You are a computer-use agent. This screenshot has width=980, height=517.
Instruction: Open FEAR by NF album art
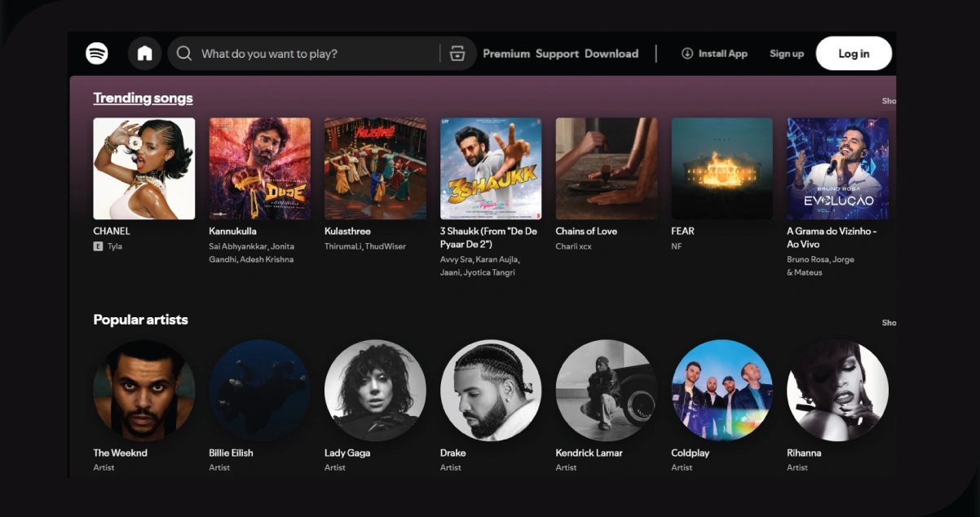[722, 168]
